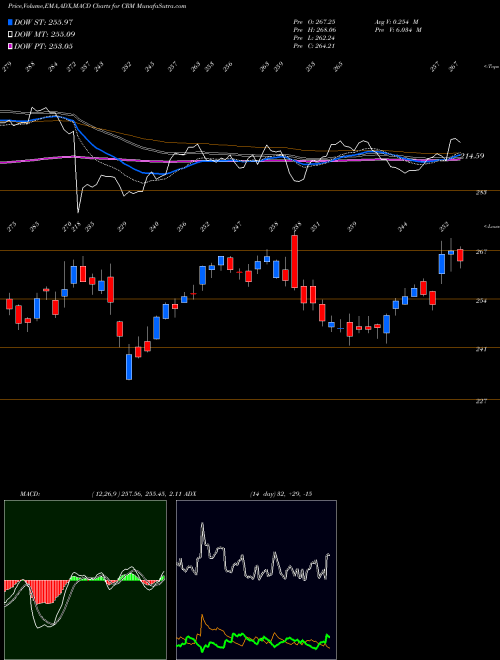
Task: Click the 'Pre O: 267.25' value
Action: click(314, 22)
